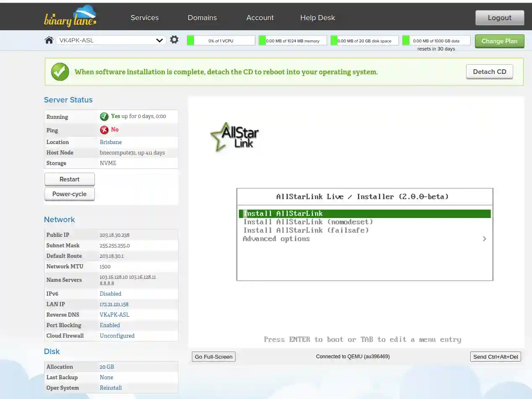Screen dimensions: 532x399
Task: Click the Logout button
Action: 499,18
